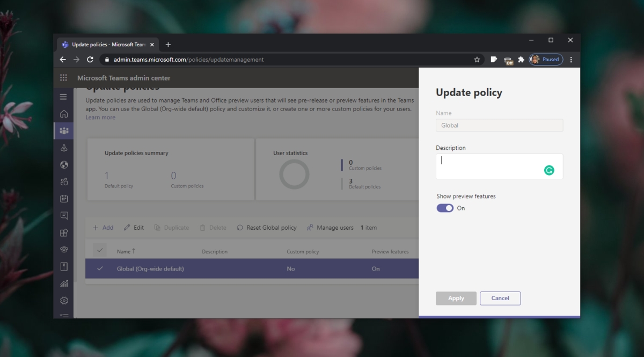Toggle the select-all checkbox in table header
Viewport: 644px width, 357px height.
pyautogui.click(x=100, y=251)
